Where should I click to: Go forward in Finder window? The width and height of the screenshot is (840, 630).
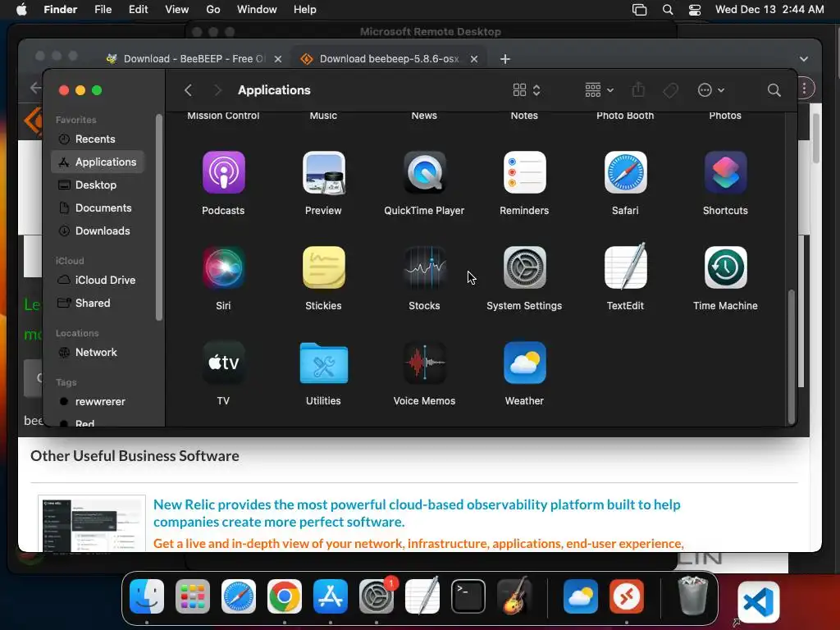217,90
